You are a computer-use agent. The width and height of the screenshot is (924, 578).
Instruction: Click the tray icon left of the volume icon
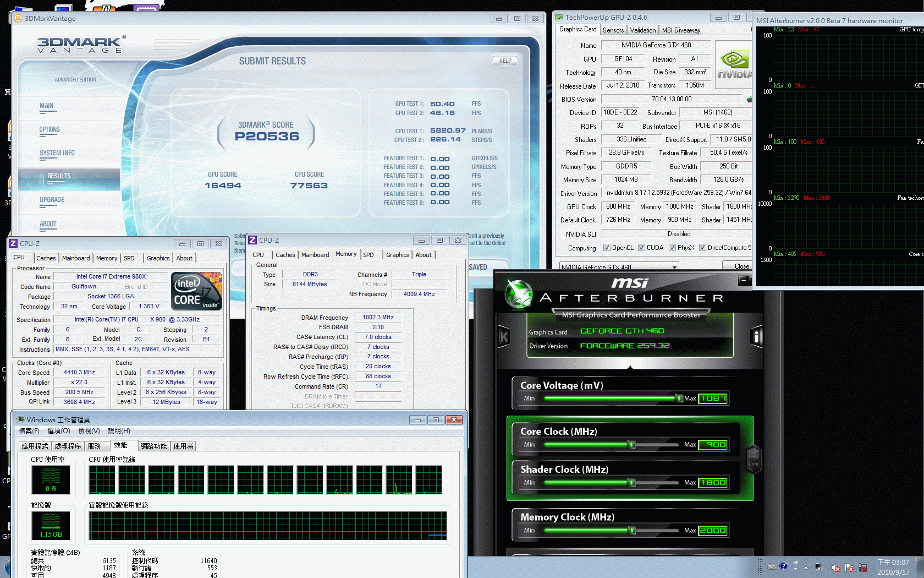(x=818, y=568)
